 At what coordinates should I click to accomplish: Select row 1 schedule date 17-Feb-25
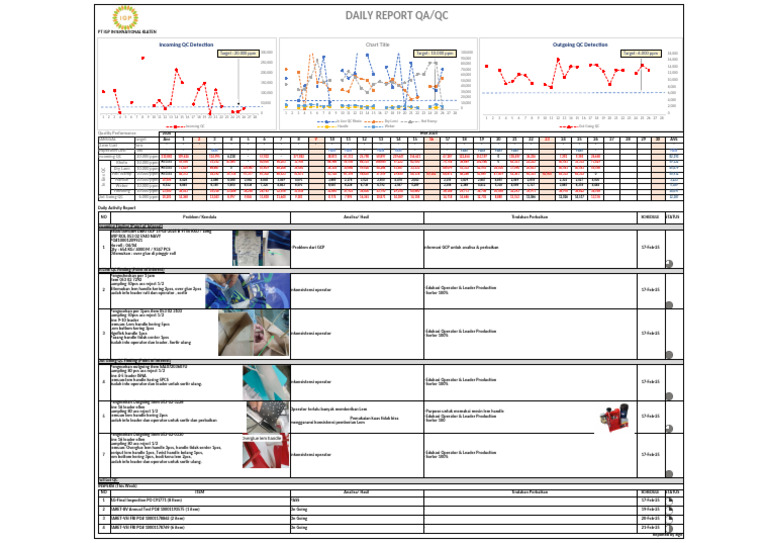(650, 247)
